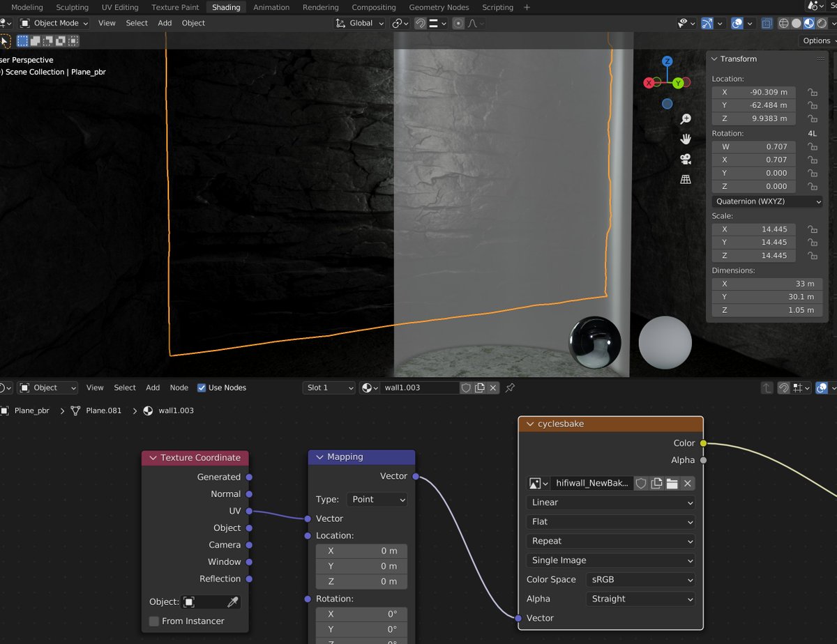
Task: Toggle the Use Nodes checkbox
Action: (202, 388)
